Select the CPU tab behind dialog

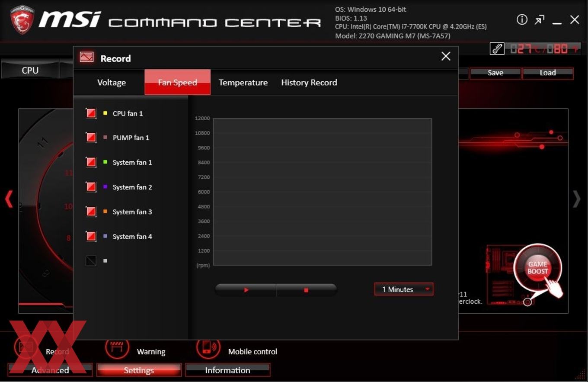[x=30, y=70]
